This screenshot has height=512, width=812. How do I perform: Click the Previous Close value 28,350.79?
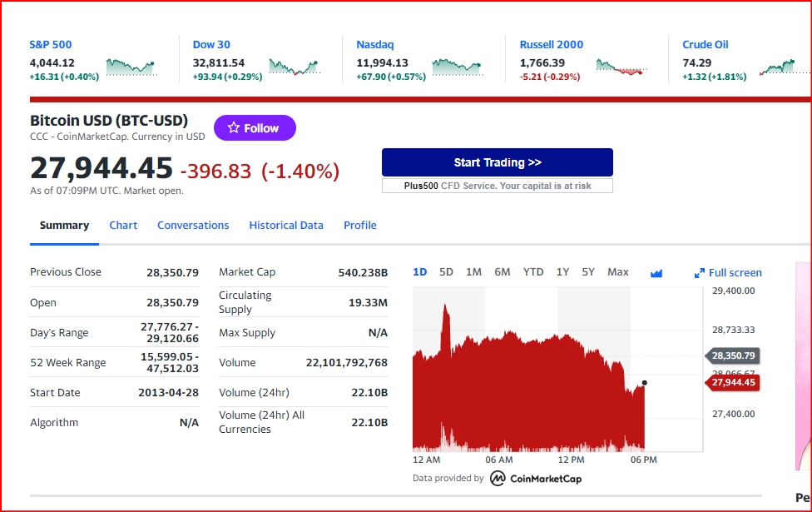tap(172, 272)
